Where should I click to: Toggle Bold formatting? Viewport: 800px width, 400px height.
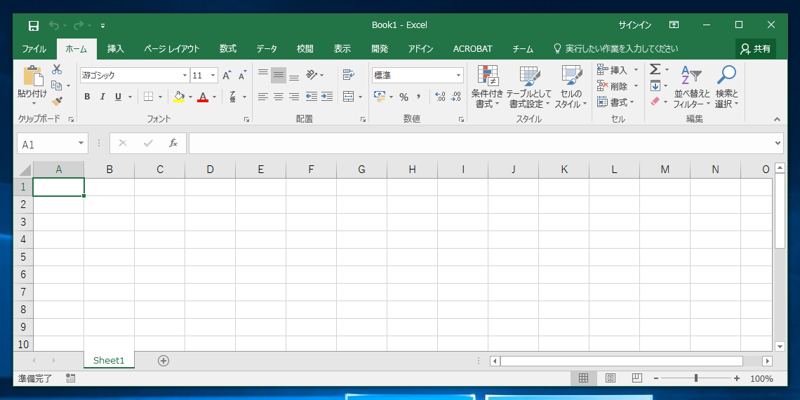click(87, 96)
